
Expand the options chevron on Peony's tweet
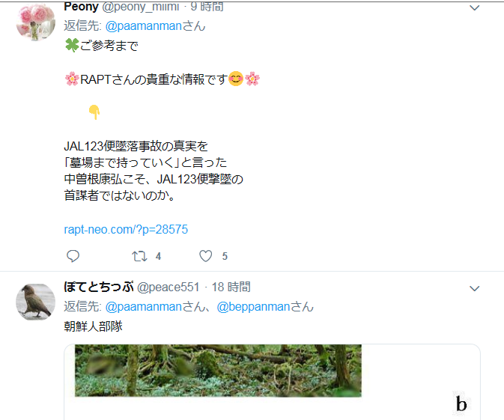(475, 7)
